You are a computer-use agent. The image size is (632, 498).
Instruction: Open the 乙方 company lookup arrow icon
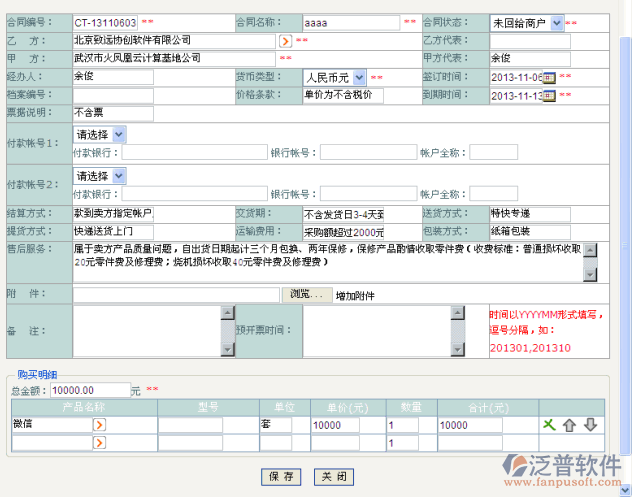(x=284, y=41)
